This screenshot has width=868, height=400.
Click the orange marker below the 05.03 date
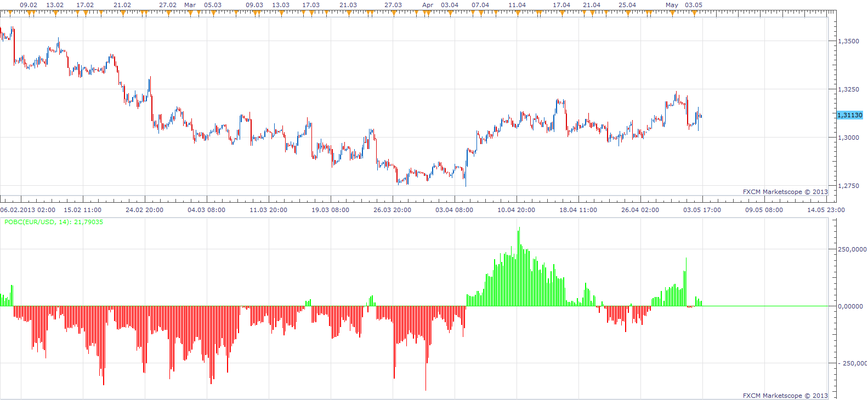coord(213,13)
